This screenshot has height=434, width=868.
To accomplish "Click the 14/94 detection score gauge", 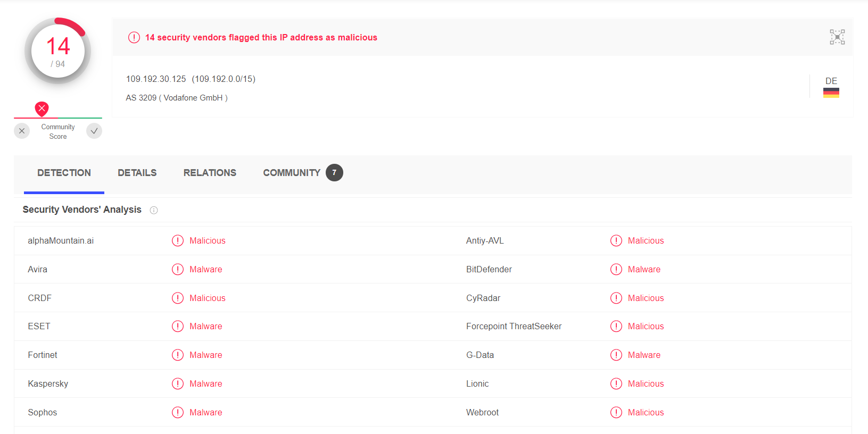I will (x=58, y=51).
